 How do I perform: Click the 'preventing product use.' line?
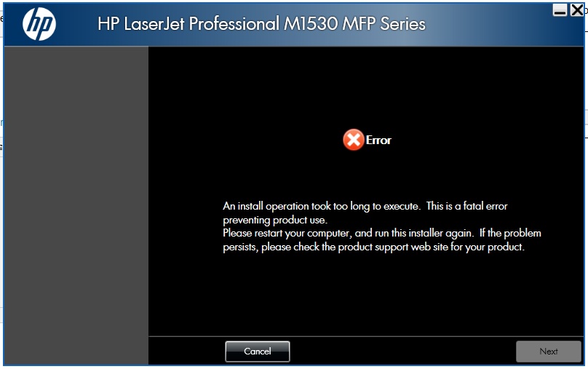click(275, 220)
